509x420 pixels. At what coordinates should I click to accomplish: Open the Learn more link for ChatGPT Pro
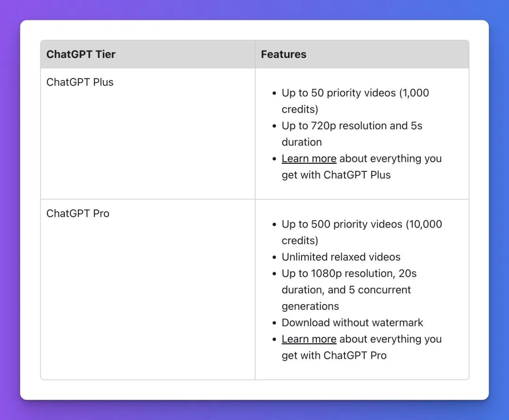309,339
